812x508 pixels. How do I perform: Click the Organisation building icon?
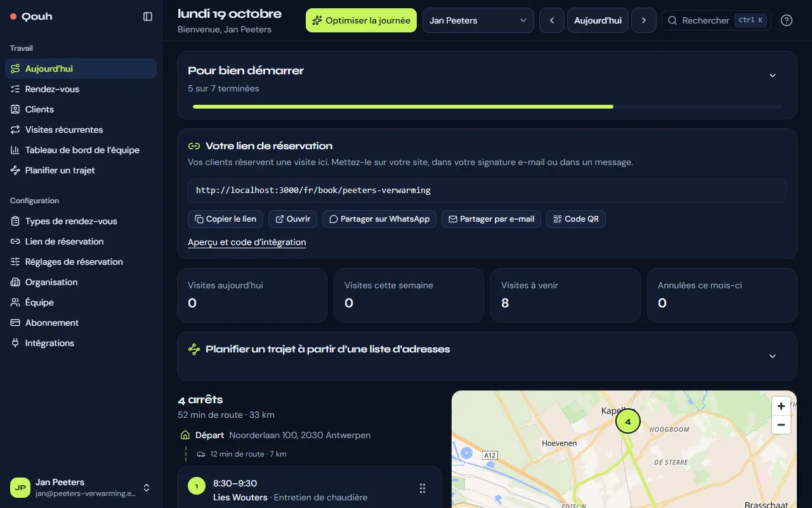pos(15,282)
